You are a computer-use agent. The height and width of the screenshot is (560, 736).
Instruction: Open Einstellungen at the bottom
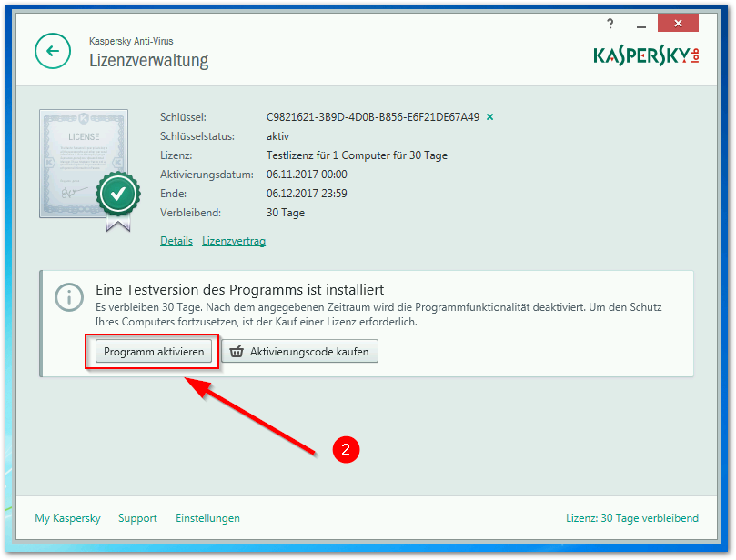click(x=207, y=518)
